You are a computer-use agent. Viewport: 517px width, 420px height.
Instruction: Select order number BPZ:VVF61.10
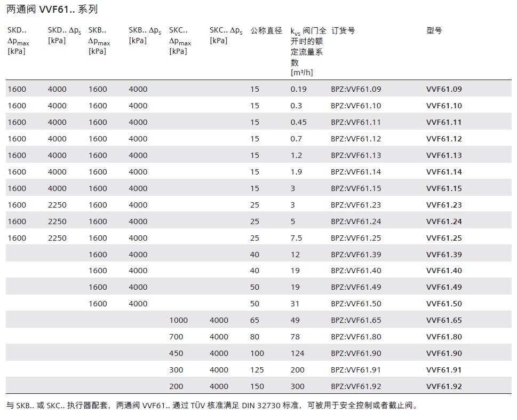click(356, 106)
